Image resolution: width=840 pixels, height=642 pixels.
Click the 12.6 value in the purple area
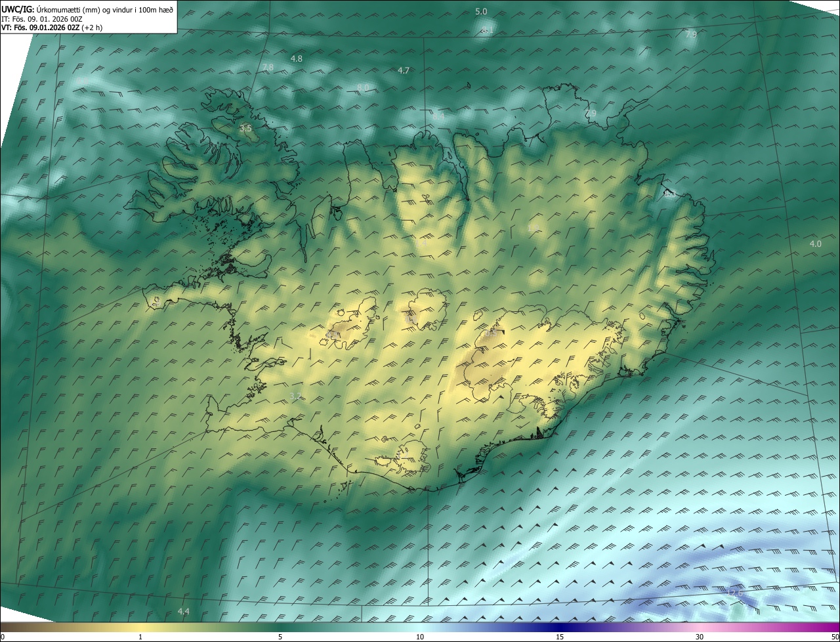tap(734, 593)
